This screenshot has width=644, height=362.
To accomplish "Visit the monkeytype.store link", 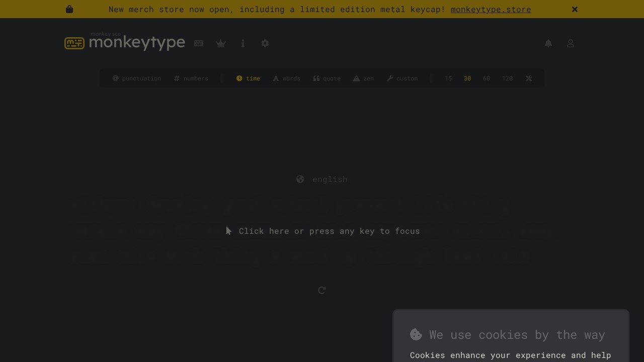I will [x=491, y=9].
